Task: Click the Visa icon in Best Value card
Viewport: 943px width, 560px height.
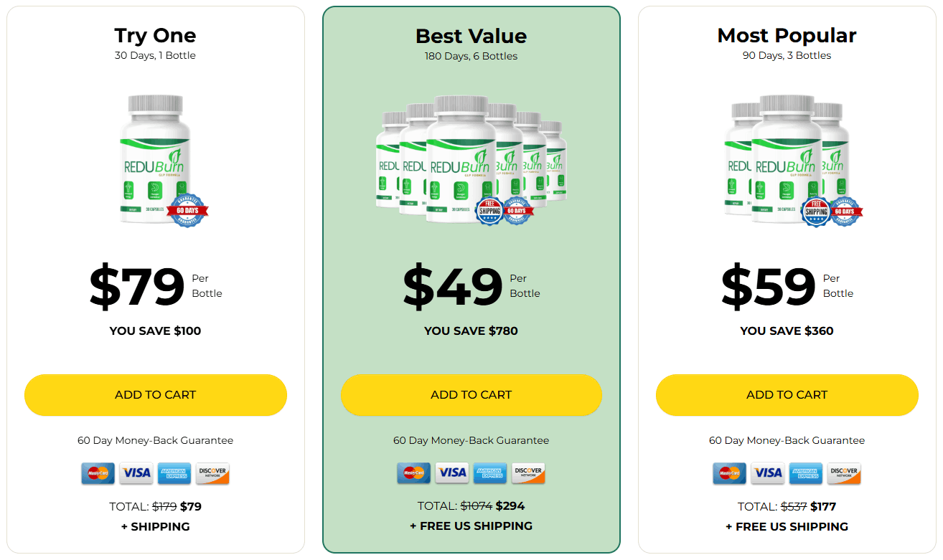Action: click(452, 473)
